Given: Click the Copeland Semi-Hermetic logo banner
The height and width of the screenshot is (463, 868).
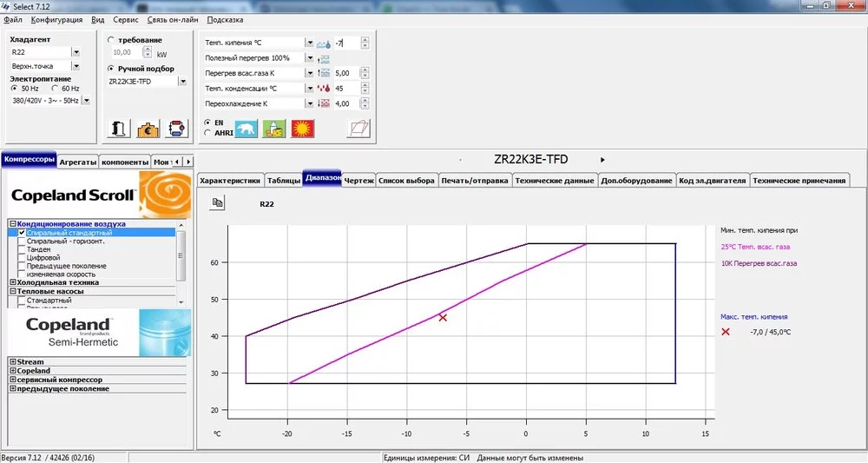Looking at the screenshot, I should pos(100,333).
